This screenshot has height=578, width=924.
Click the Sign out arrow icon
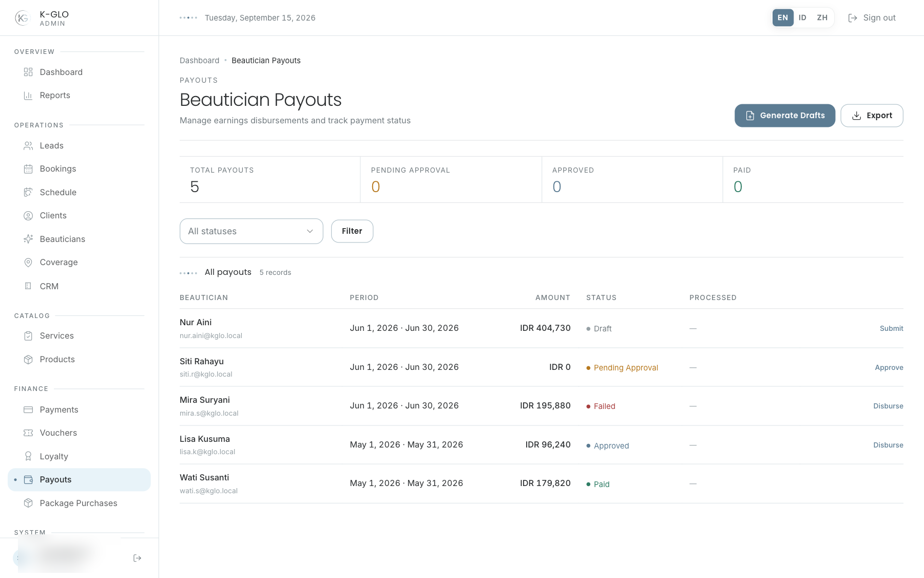coord(853,18)
